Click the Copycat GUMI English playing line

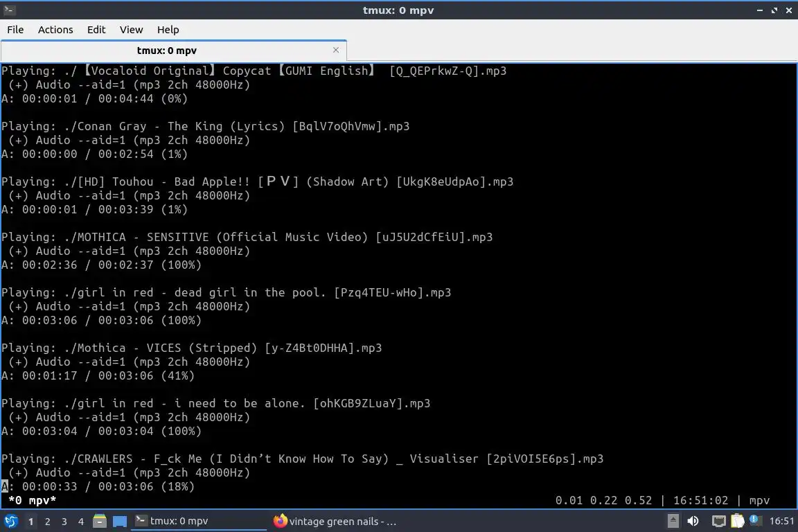click(254, 71)
